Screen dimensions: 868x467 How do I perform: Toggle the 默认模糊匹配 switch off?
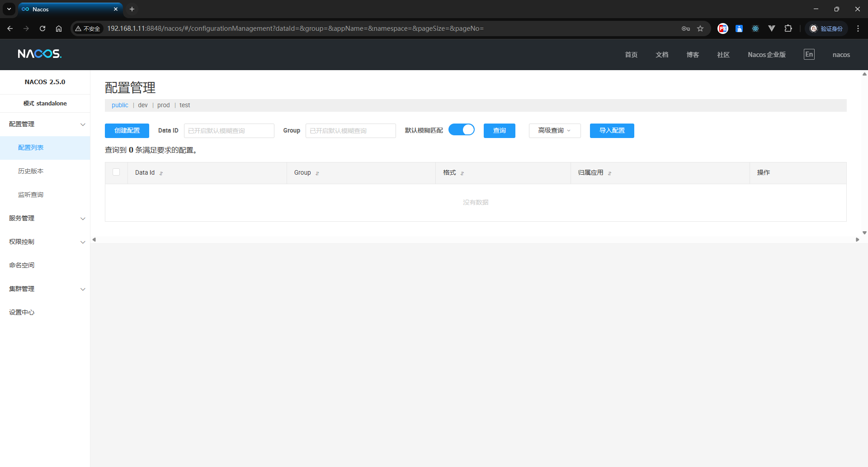tap(461, 130)
